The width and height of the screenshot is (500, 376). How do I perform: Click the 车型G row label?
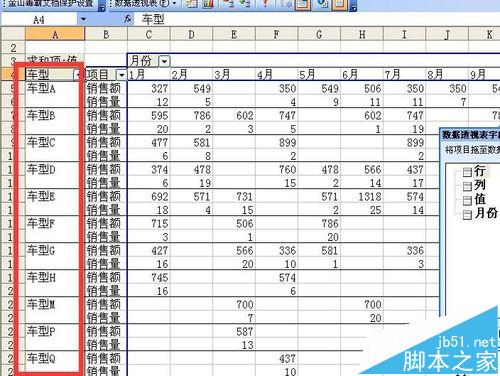(41, 250)
